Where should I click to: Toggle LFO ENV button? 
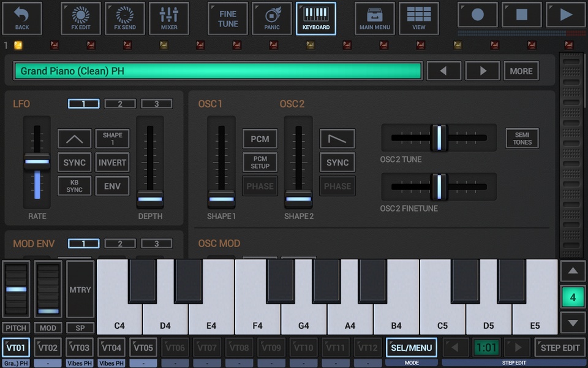pyautogui.click(x=112, y=186)
